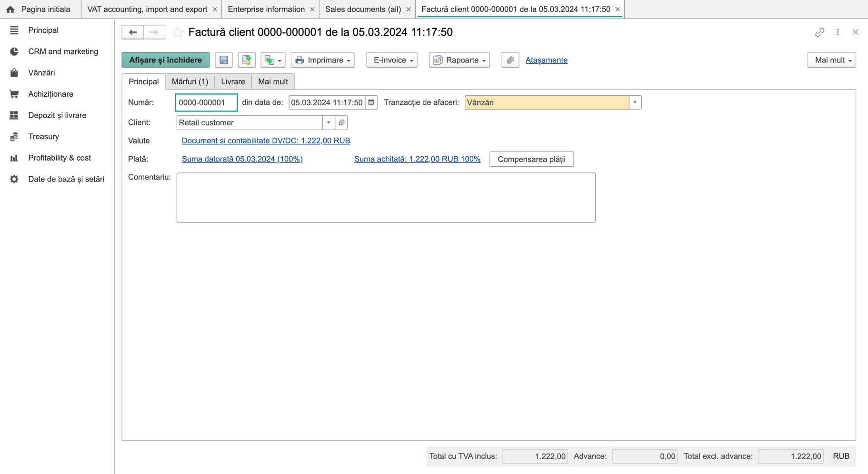Screen dimensions: 868x474
Task: Open Date de bază și setări
Action: 66,179
